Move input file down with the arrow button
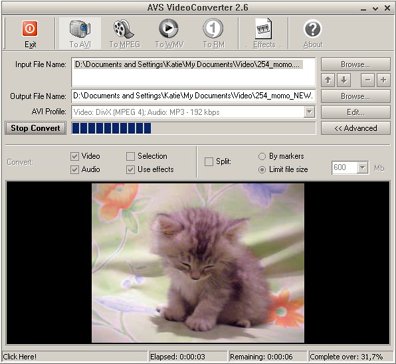 (344, 80)
